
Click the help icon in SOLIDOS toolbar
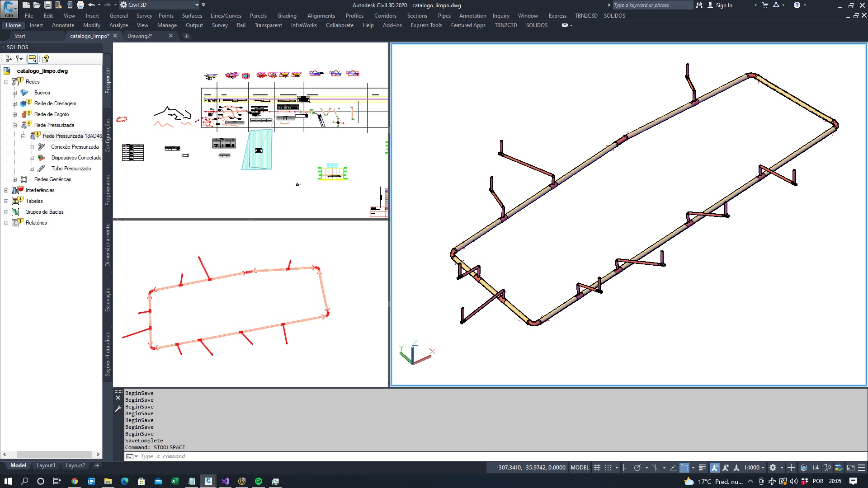(45, 59)
